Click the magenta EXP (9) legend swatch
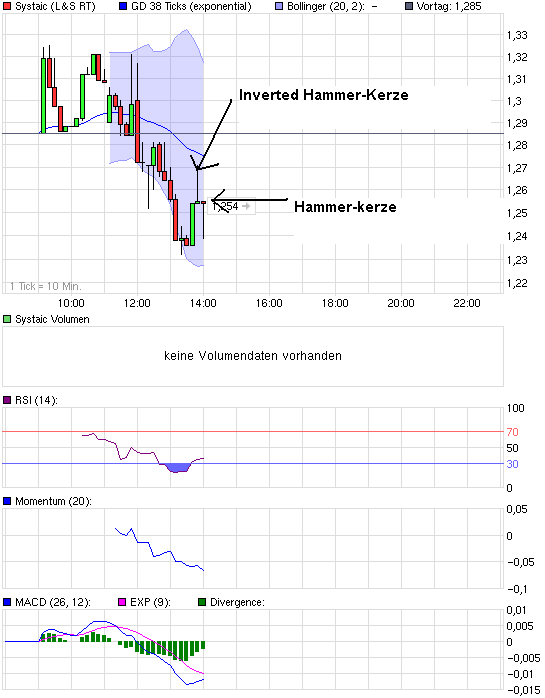This screenshot has width=545, height=698. (x=122, y=602)
